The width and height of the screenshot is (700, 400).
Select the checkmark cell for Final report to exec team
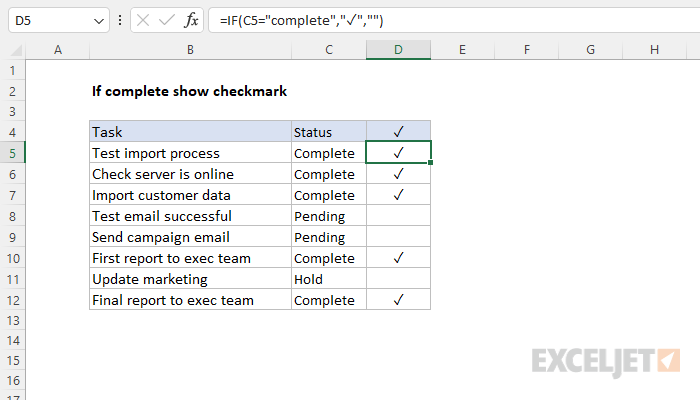click(x=398, y=300)
